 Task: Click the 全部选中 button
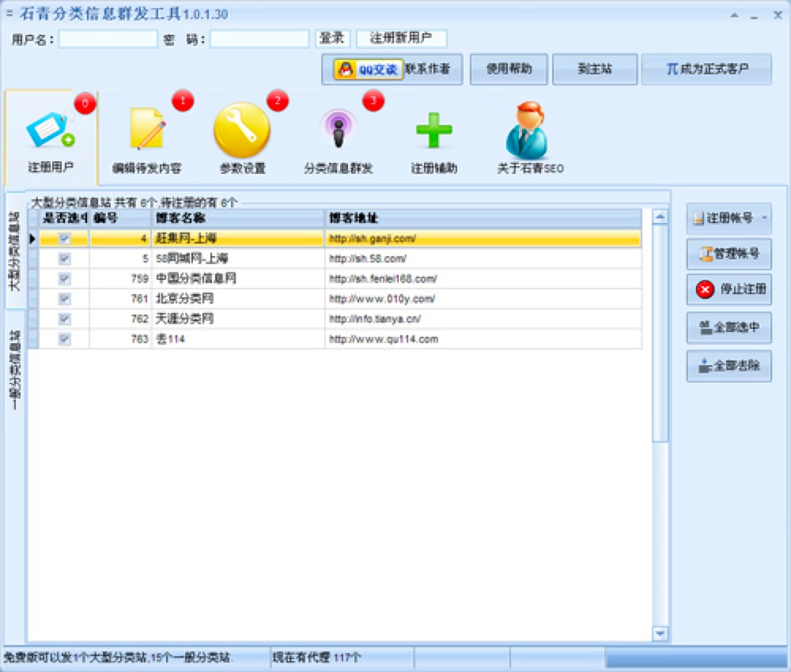pos(729,327)
